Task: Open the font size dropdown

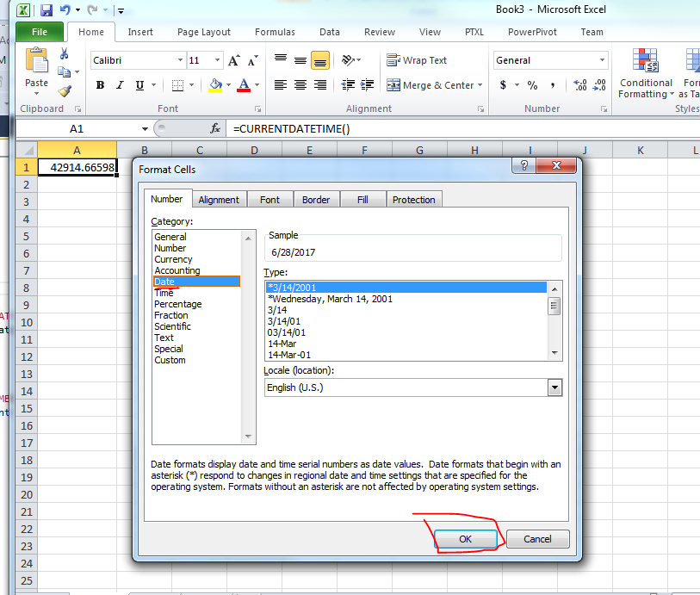Action: [216, 61]
